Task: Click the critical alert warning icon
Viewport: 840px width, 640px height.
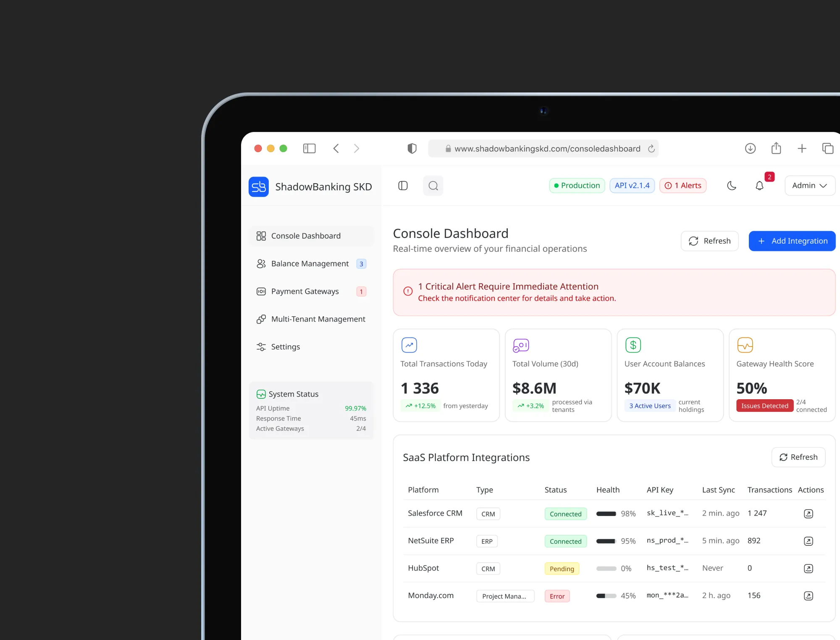Action: click(408, 291)
